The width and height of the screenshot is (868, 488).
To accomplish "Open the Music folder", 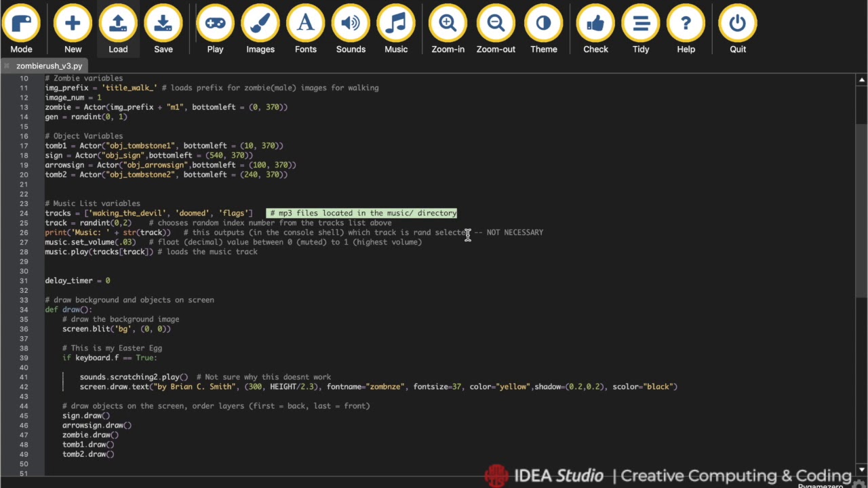I will tap(396, 30).
